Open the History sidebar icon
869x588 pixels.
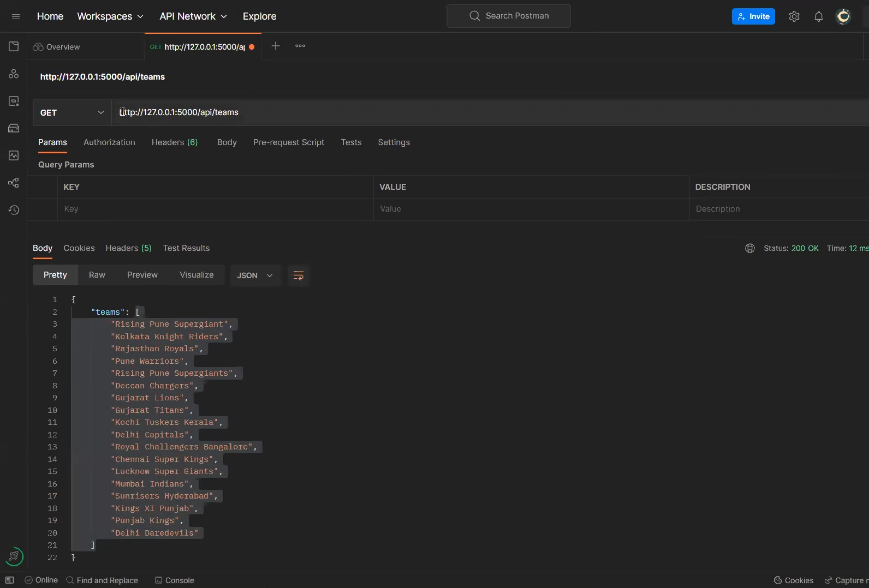click(14, 210)
